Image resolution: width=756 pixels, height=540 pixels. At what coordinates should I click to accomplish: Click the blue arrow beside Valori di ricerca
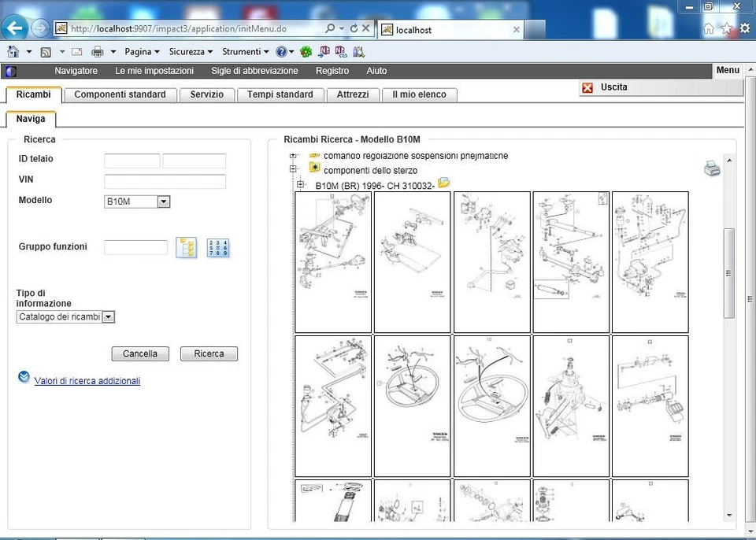click(24, 377)
